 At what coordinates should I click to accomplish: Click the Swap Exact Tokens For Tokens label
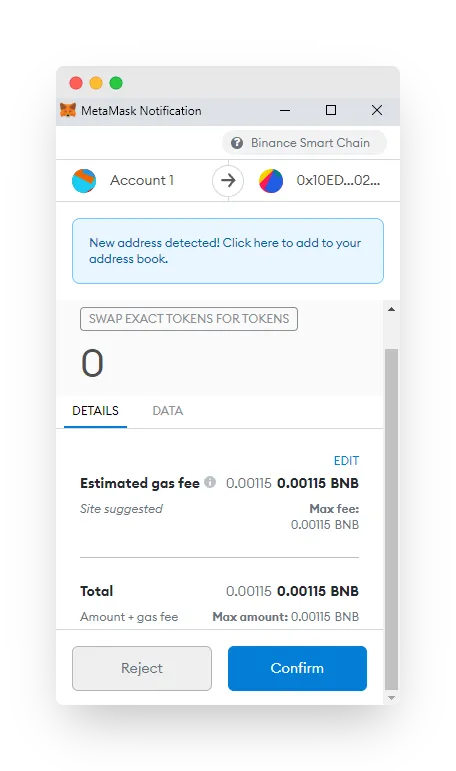click(189, 319)
